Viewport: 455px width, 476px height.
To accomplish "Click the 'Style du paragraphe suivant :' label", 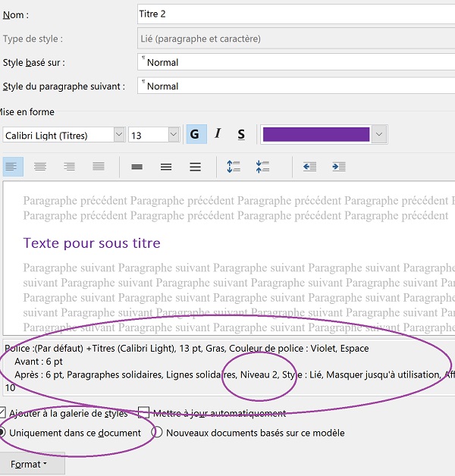I will pos(64,86).
